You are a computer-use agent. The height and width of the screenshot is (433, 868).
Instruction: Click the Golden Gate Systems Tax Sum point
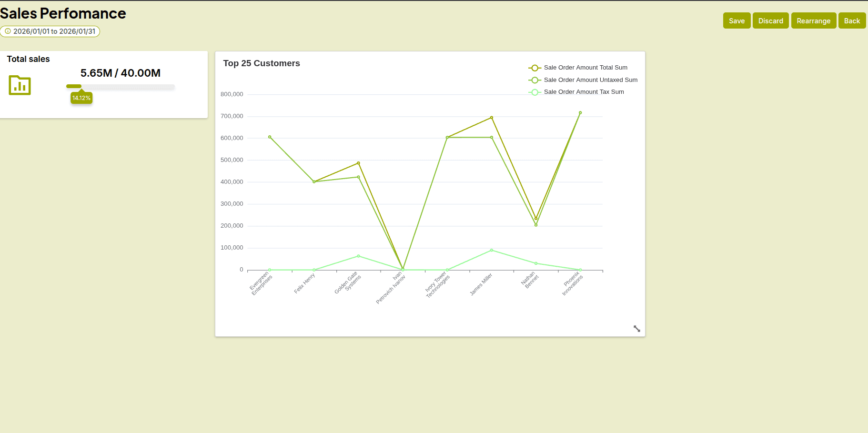tap(359, 256)
